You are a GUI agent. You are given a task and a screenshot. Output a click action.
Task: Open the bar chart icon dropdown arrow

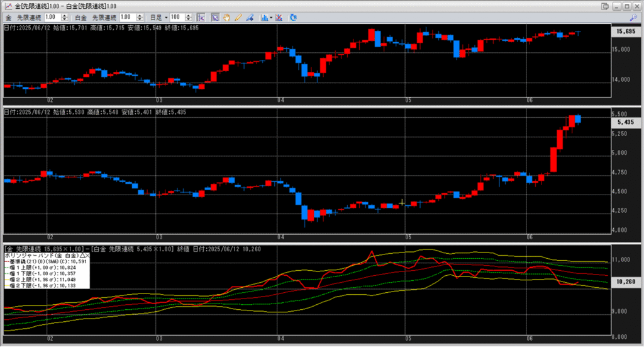270,18
